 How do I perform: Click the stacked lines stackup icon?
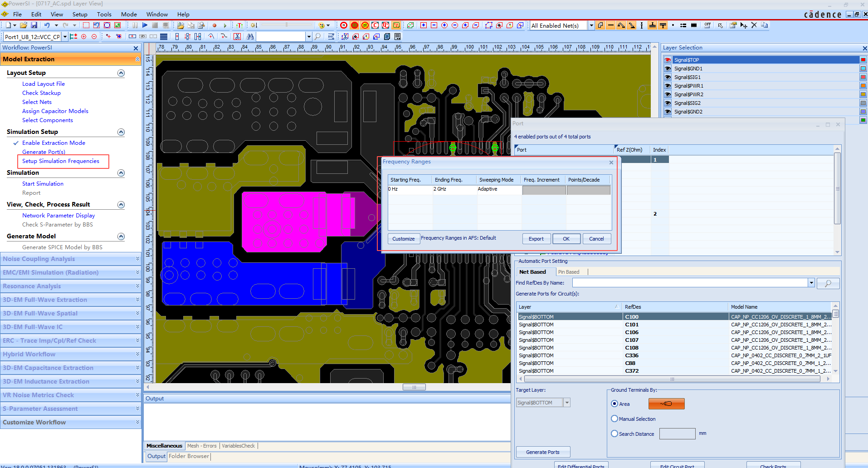(x=163, y=36)
